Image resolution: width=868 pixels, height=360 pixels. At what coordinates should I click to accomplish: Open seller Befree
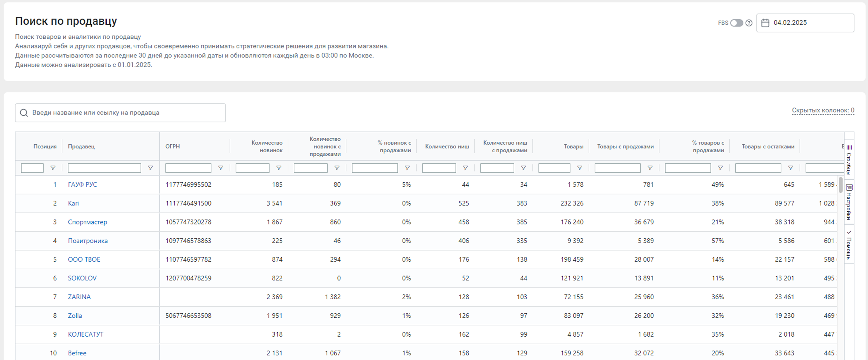[77, 353]
